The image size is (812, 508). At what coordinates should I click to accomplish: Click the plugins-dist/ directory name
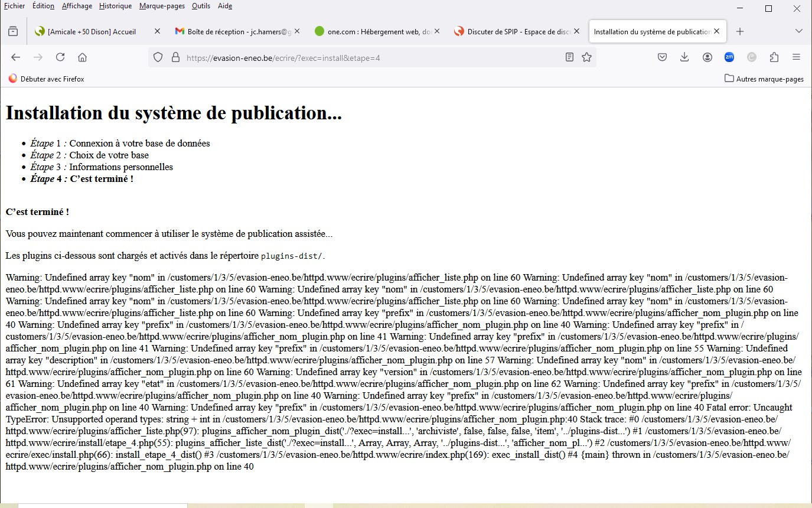(292, 256)
